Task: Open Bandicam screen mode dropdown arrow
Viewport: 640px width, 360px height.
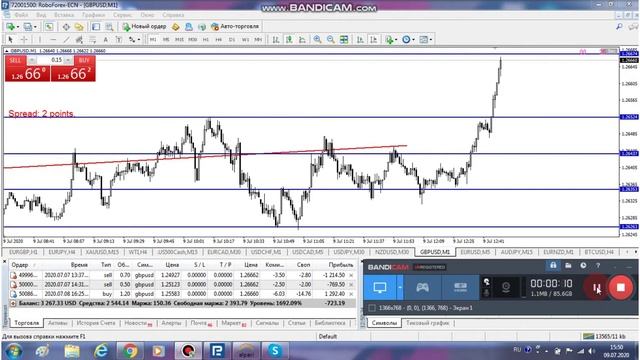Action: pos(400,287)
